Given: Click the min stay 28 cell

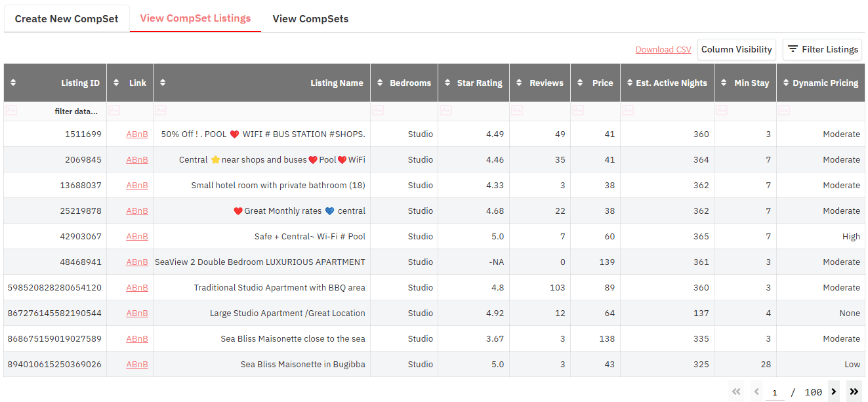Looking at the screenshot, I should 745,364.
